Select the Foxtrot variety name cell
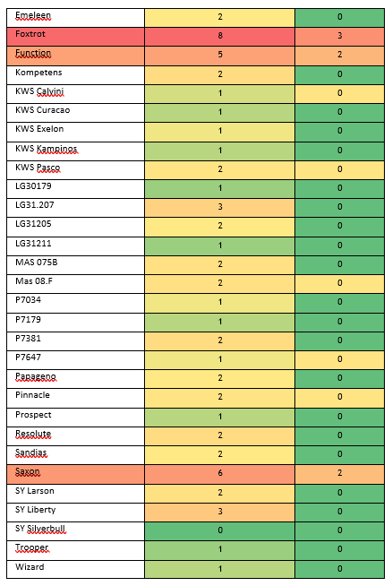 [x=75, y=37]
